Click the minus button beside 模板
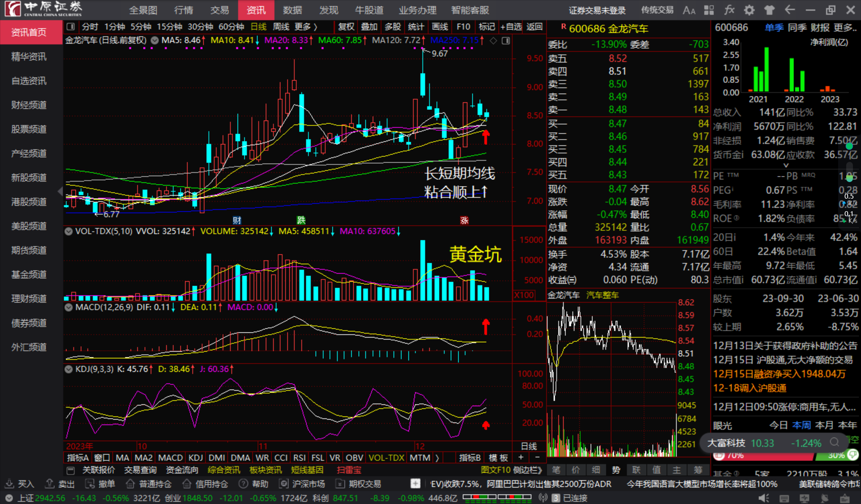 click(x=537, y=457)
